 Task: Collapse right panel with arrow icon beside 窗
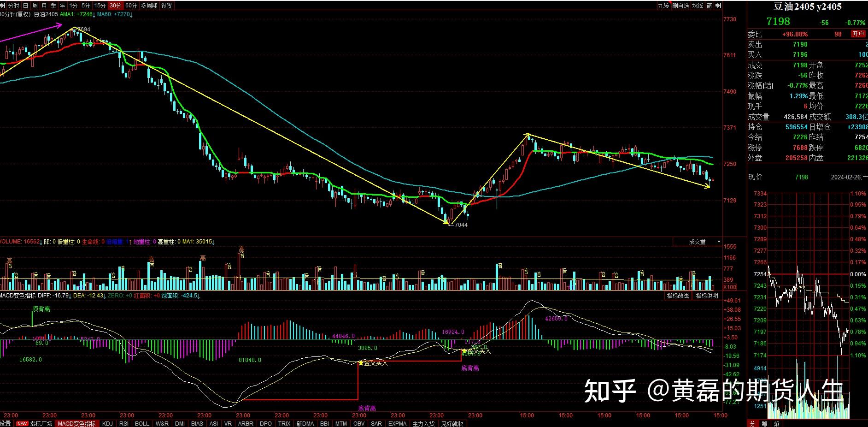pos(718,6)
